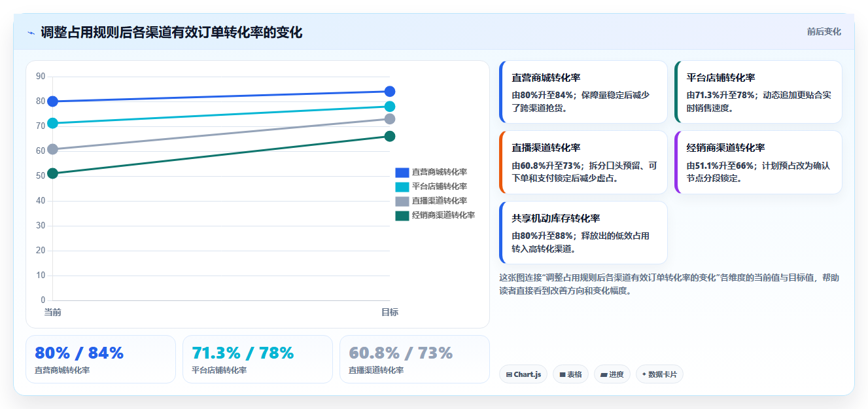
Task: Click 由60.8%升至73% text in 直播渠道 card
Action: pos(546,166)
